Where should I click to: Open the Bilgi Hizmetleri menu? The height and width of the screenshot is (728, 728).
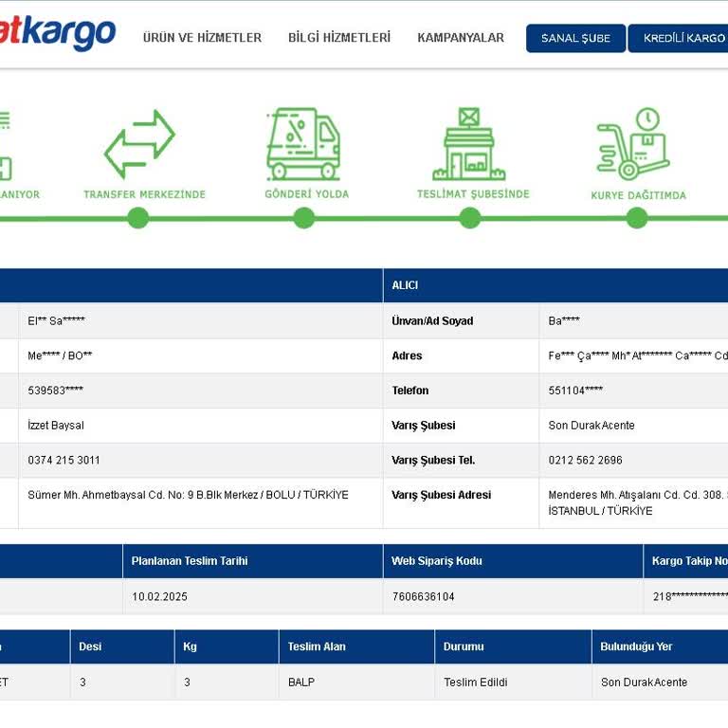(x=339, y=38)
